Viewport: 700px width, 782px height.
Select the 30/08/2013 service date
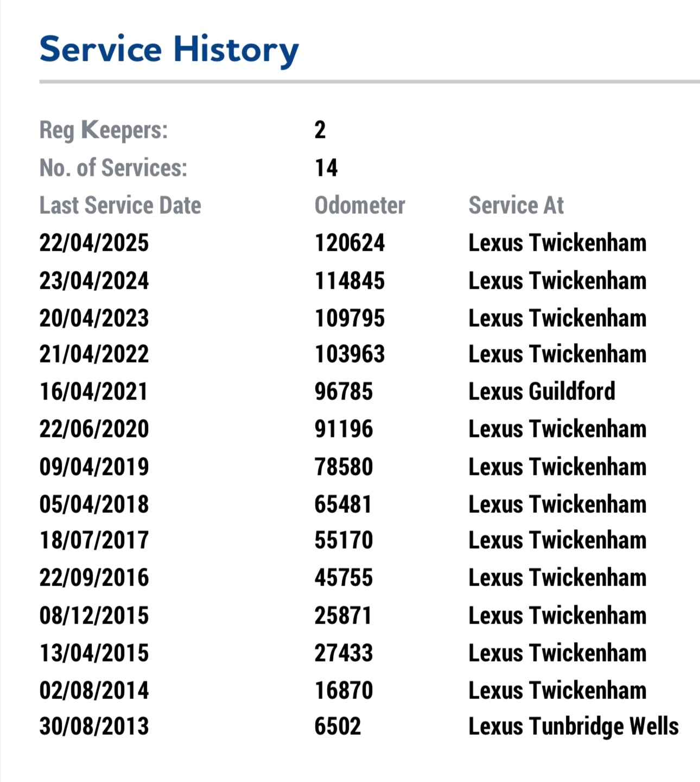(94, 727)
